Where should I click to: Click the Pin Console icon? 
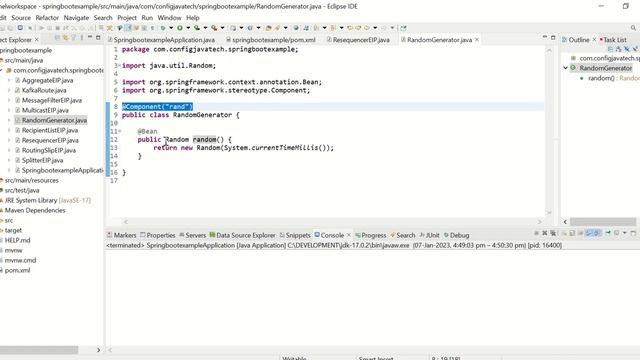(608, 233)
